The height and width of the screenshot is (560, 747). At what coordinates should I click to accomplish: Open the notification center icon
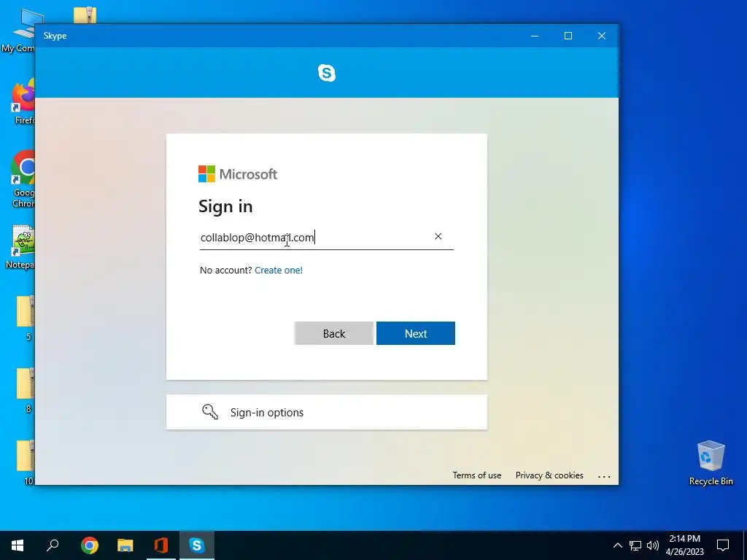click(x=723, y=545)
